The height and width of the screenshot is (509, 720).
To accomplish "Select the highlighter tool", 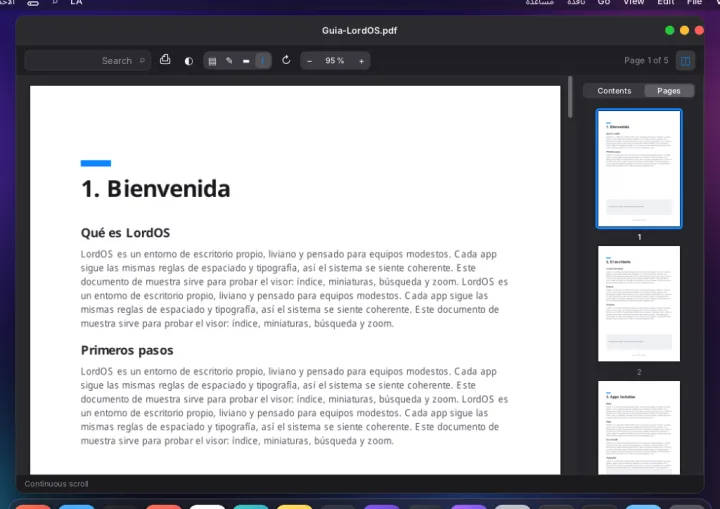I will [246, 61].
